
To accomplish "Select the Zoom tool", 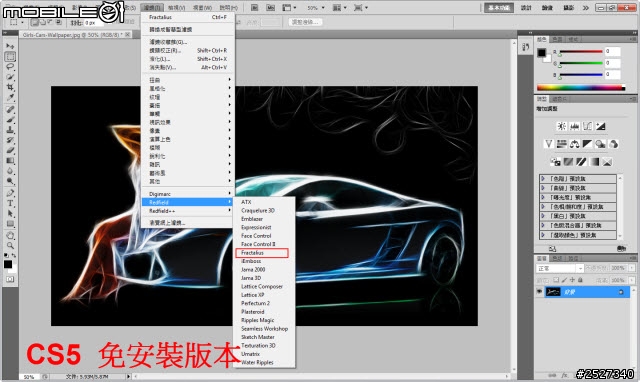I will pos(10,245).
